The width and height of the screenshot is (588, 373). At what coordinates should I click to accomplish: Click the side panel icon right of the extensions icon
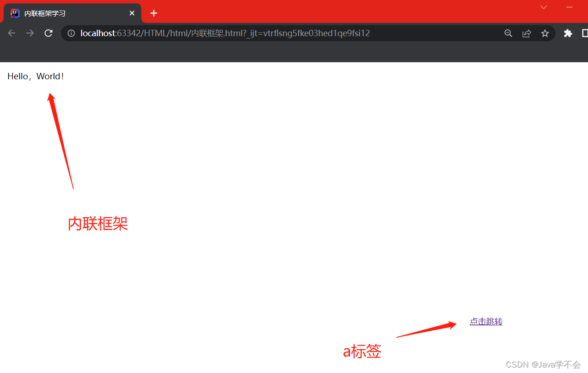(585, 33)
